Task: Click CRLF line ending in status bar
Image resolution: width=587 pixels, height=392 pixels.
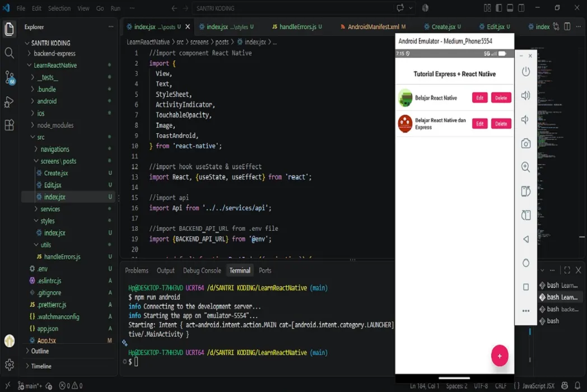Action: pos(501,386)
